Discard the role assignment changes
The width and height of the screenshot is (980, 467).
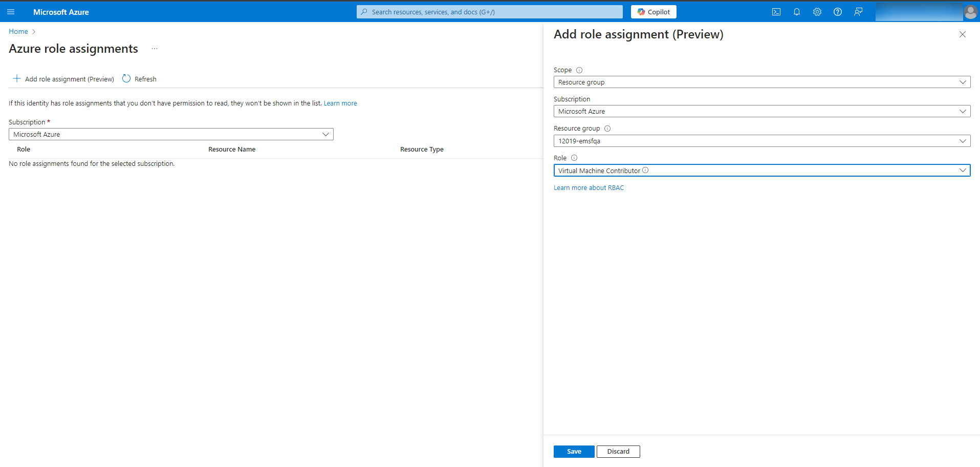pyautogui.click(x=618, y=452)
